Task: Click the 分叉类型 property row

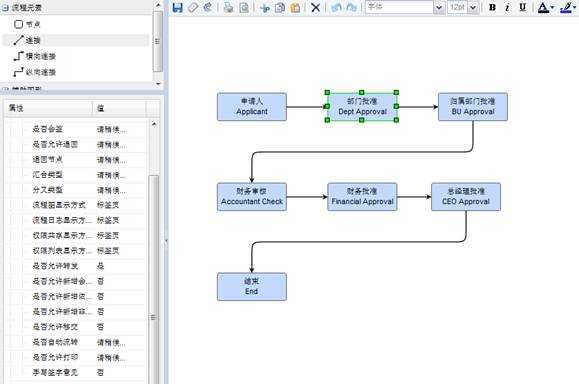Action: [76, 190]
